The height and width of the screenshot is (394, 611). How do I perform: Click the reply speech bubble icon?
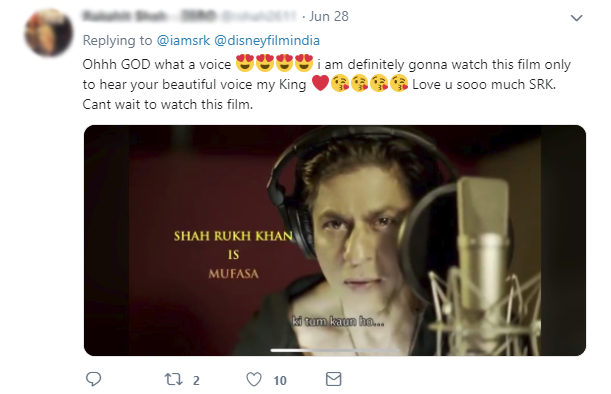tap(94, 379)
